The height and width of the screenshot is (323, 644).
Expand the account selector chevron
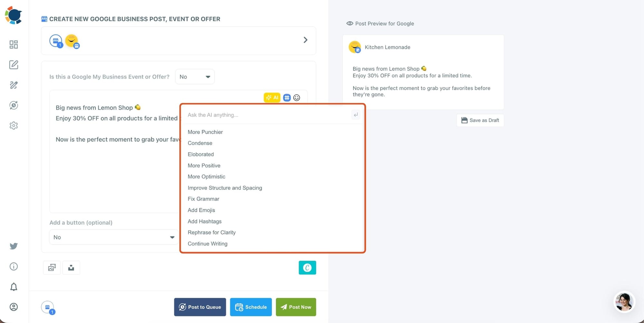point(305,40)
